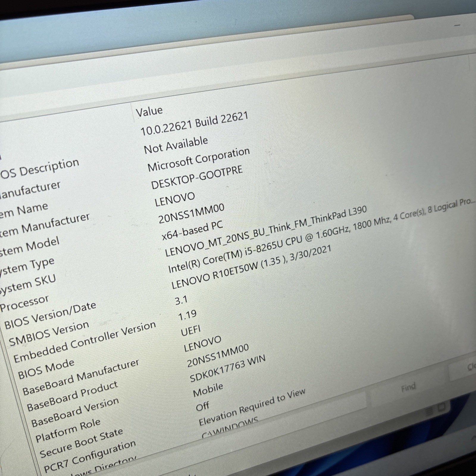Click the Value column header

(x=149, y=111)
